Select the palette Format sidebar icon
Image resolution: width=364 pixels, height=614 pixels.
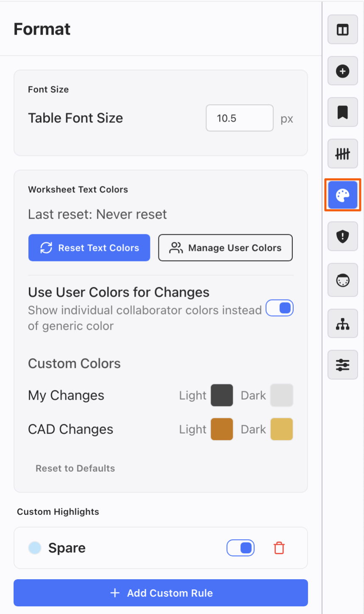342,195
